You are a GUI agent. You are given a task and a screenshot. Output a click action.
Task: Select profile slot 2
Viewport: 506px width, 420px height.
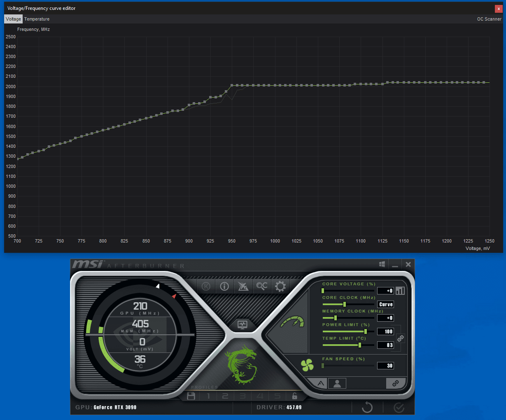[x=225, y=396]
